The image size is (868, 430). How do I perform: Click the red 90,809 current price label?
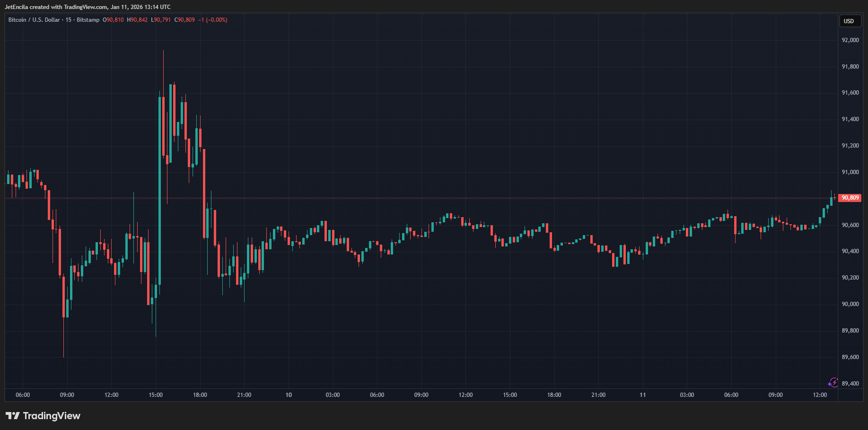click(x=850, y=198)
